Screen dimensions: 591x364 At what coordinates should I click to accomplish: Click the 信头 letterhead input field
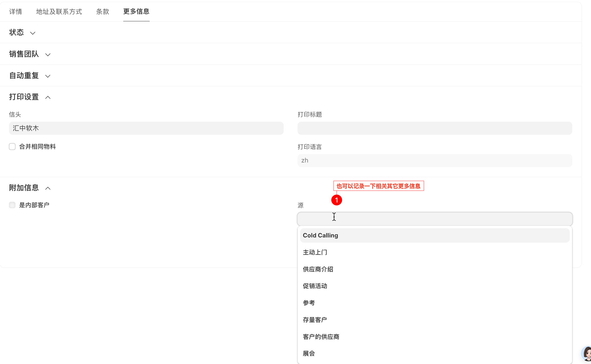point(146,128)
